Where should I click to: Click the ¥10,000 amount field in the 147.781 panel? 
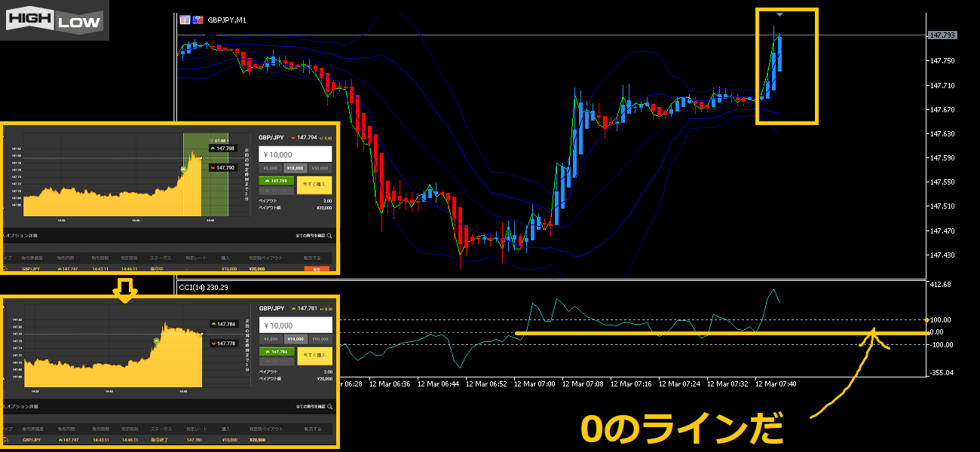296,325
